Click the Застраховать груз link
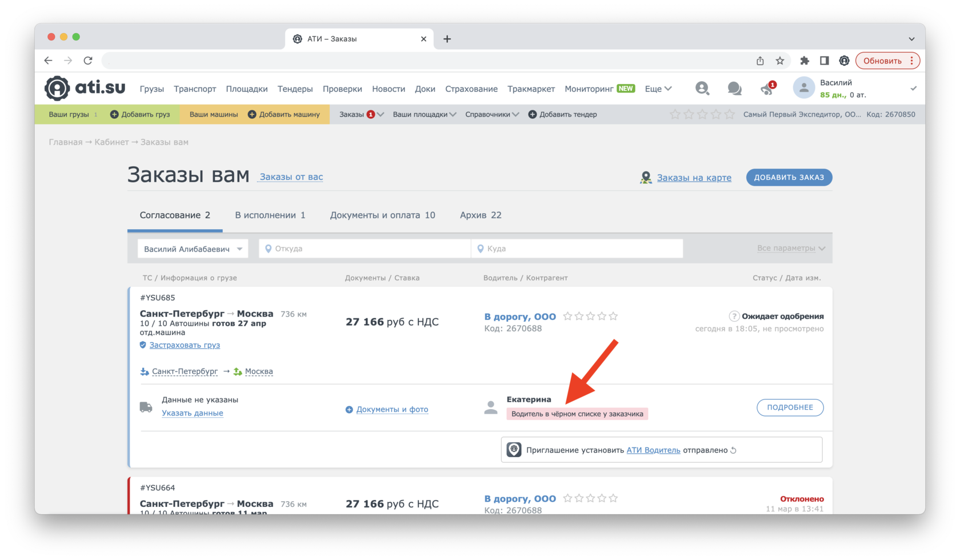Viewport: 960px width, 560px height. tap(185, 345)
